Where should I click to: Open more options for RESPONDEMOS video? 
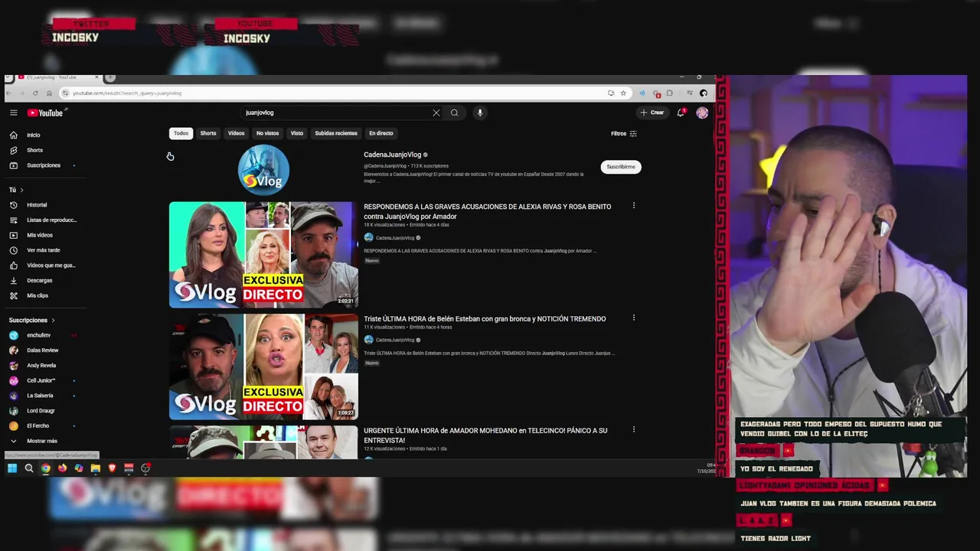pos(633,206)
